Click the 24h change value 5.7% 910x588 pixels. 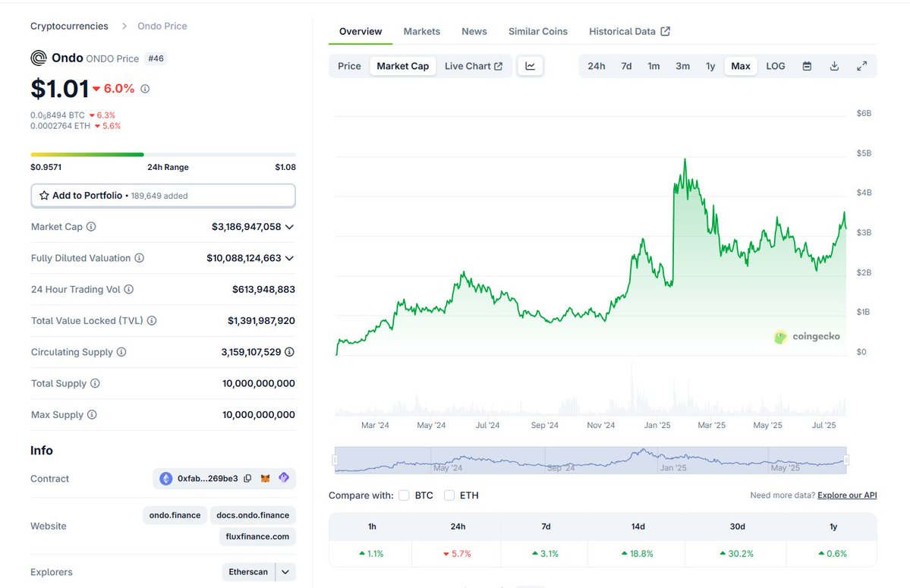[x=458, y=554]
